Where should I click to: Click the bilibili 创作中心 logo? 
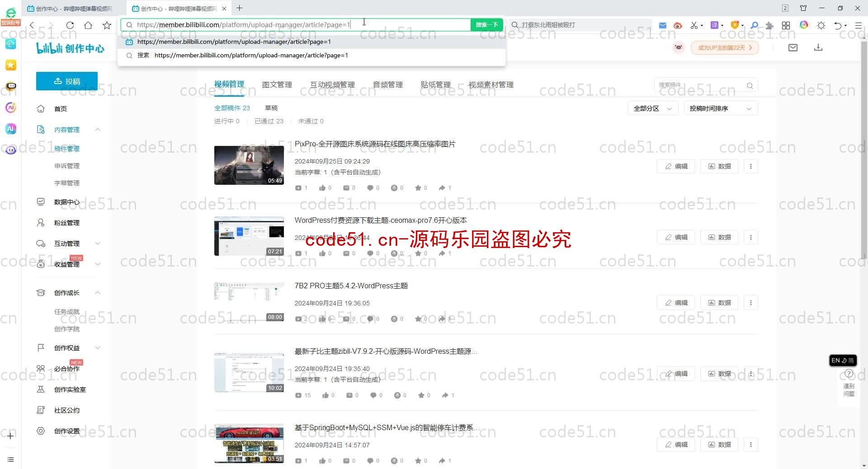point(70,48)
